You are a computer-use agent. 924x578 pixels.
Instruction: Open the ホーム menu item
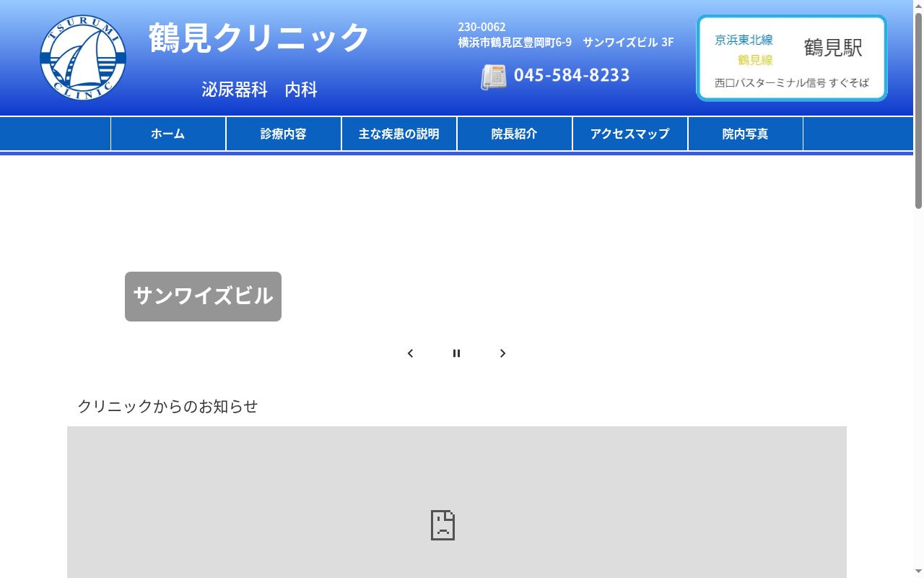[x=168, y=134]
